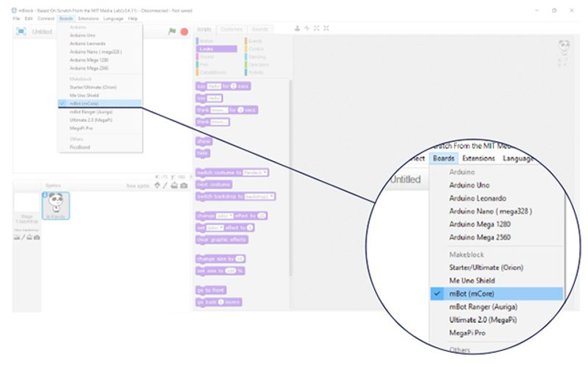The height and width of the screenshot is (367, 588).
Task: Take new sprite photo with camera icon
Action: (x=184, y=185)
